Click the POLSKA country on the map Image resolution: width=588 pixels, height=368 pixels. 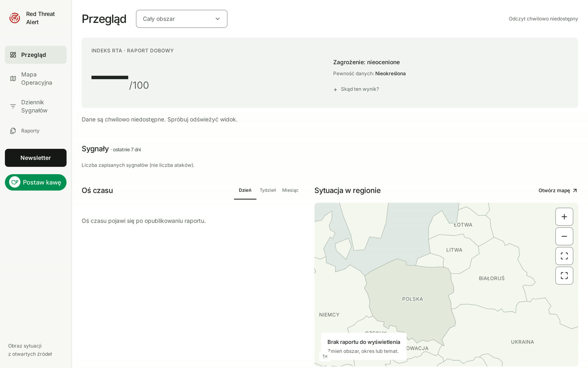pos(412,299)
